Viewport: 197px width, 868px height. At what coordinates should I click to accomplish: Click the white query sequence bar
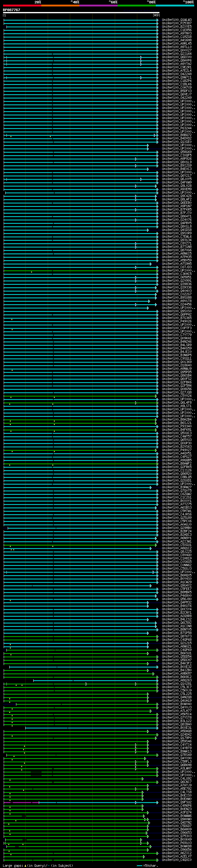click(x=81, y=12)
